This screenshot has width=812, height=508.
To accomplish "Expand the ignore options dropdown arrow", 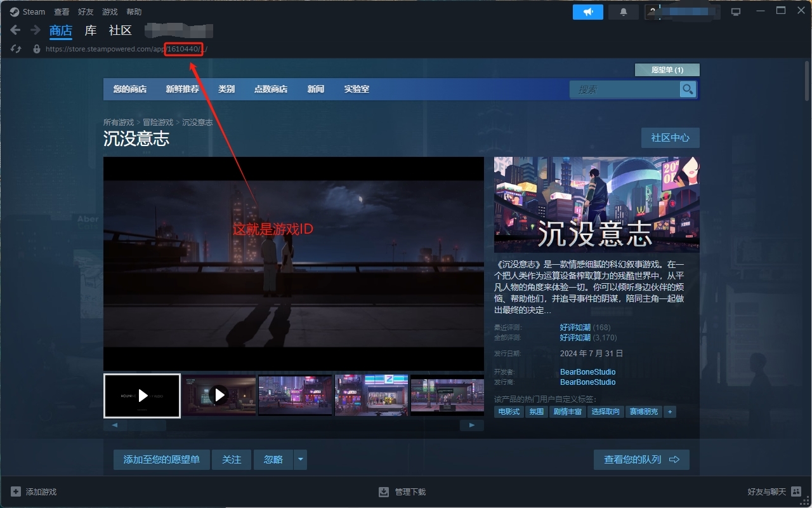I will [301, 460].
